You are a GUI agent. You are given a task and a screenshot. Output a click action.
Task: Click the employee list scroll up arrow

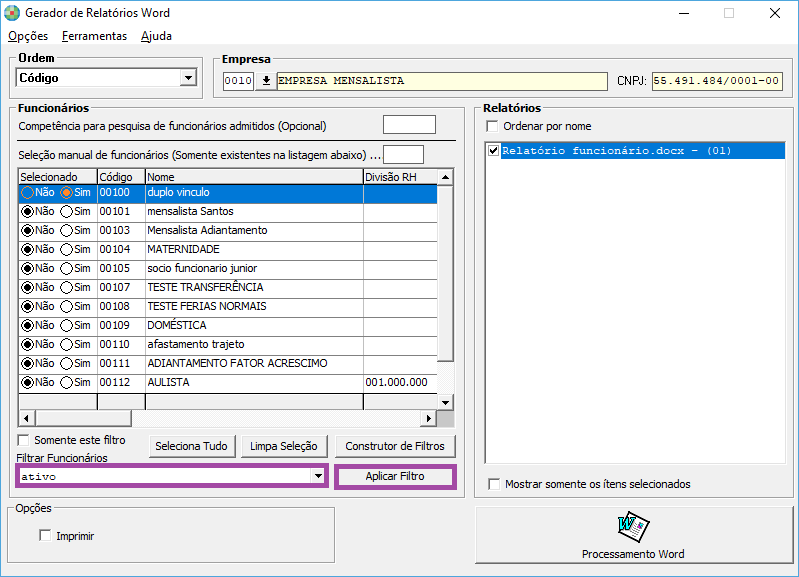[445, 177]
